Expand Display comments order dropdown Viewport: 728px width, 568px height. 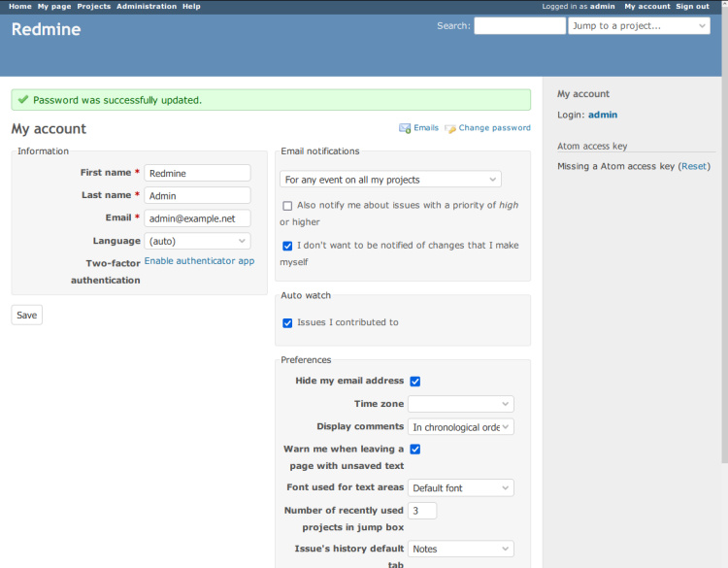coord(460,427)
